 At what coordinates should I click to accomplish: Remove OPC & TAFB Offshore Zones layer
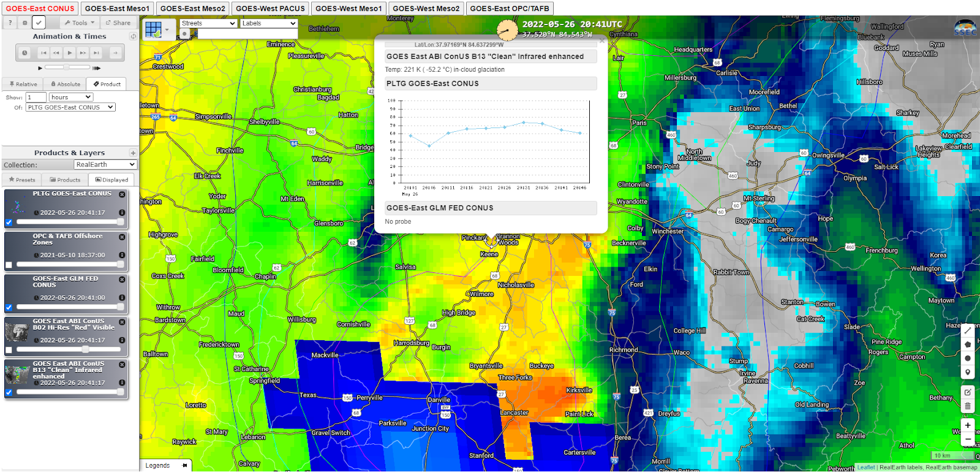pos(122,237)
